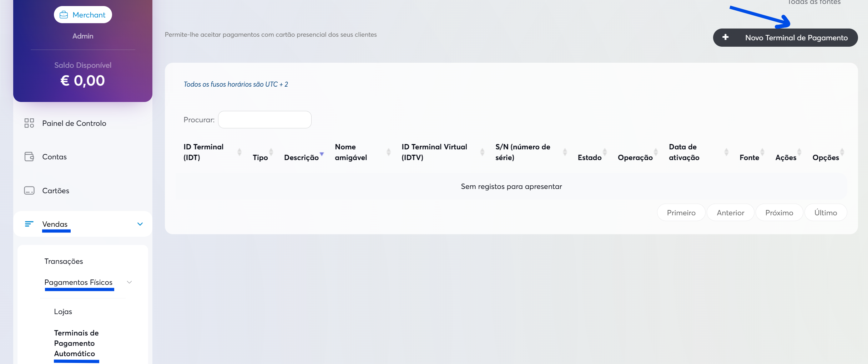The width and height of the screenshot is (868, 364).
Task: Collapse the Vendas menu chevron
Action: (x=140, y=224)
